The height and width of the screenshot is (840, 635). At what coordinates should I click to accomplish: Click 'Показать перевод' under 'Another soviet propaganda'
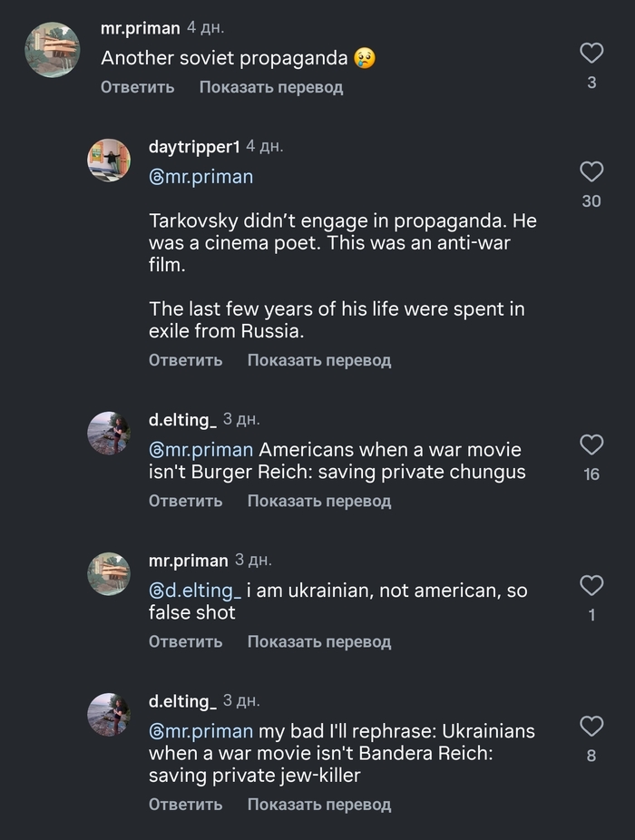pyautogui.click(x=270, y=87)
